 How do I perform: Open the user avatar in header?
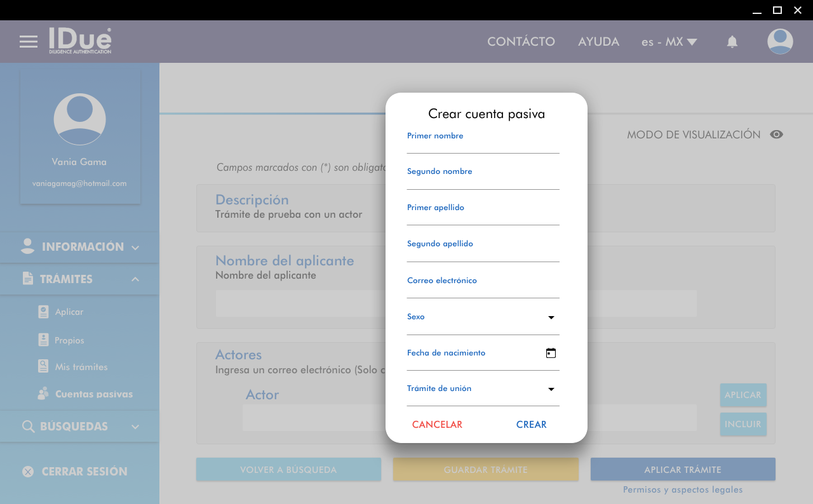(779, 42)
